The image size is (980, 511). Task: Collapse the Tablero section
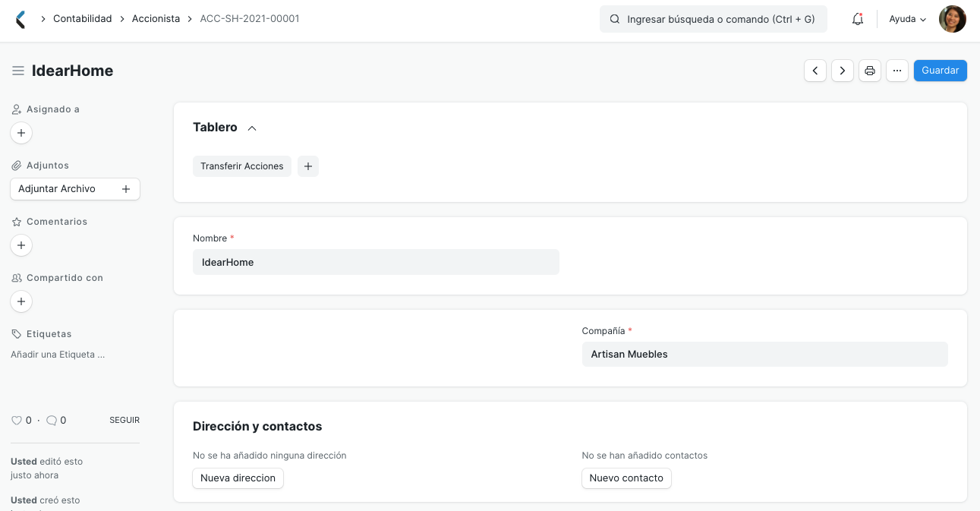[252, 128]
